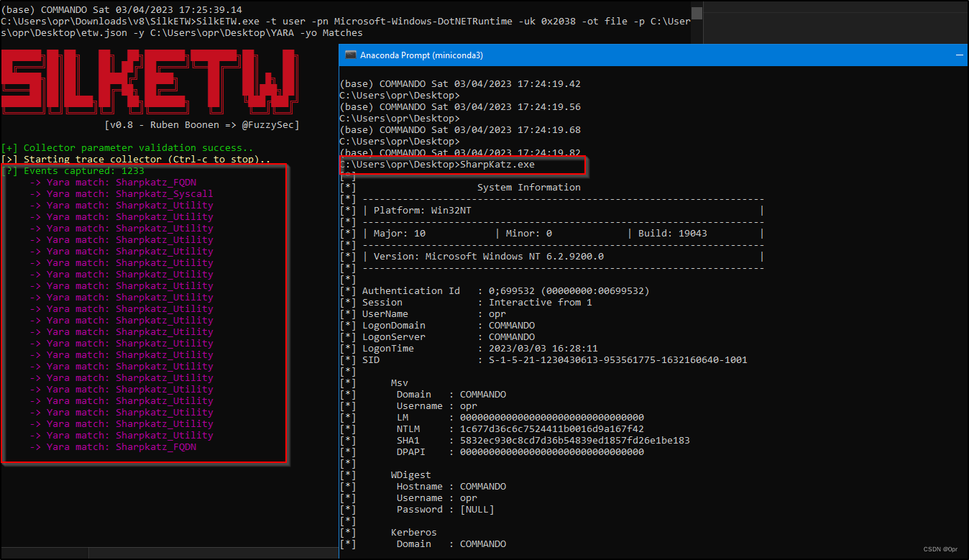
Task: Click the 'Build: 19043' value
Action: (x=673, y=234)
